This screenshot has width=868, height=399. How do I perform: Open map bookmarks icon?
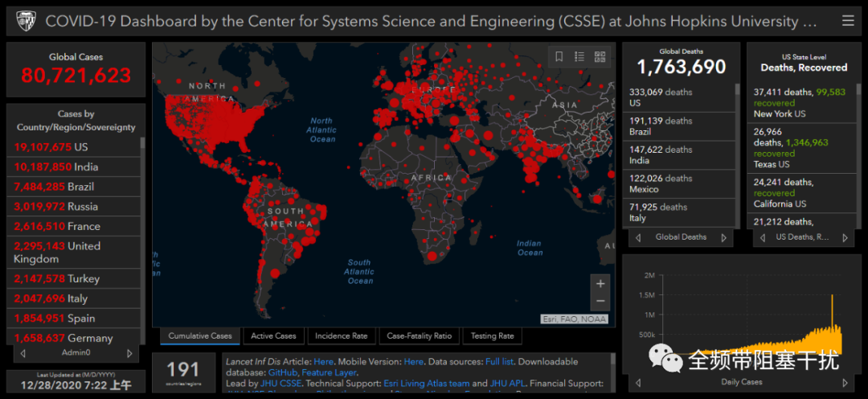(559, 56)
